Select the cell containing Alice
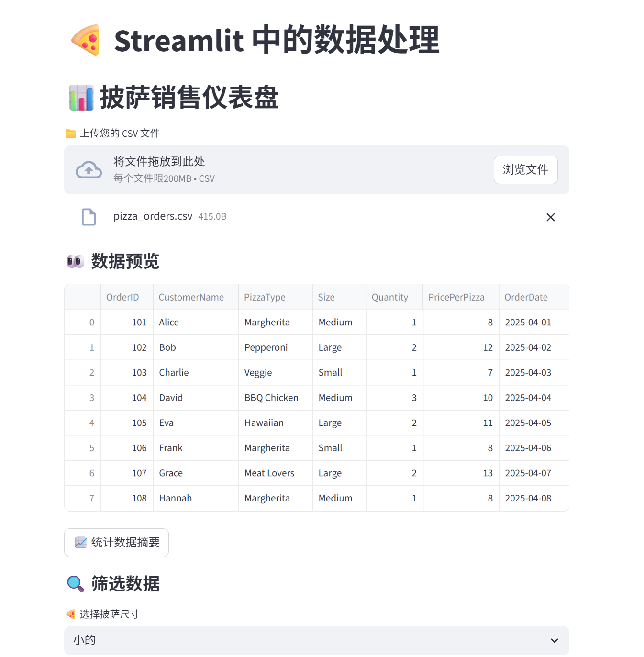 [x=196, y=323]
